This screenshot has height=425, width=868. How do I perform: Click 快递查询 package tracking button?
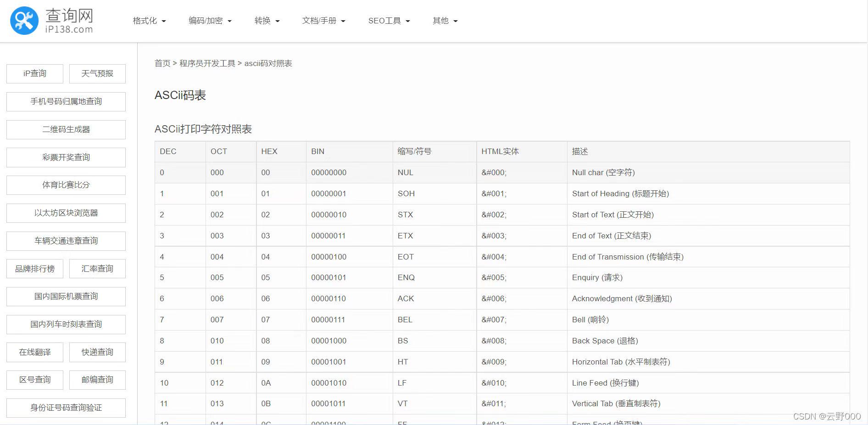click(x=97, y=352)
